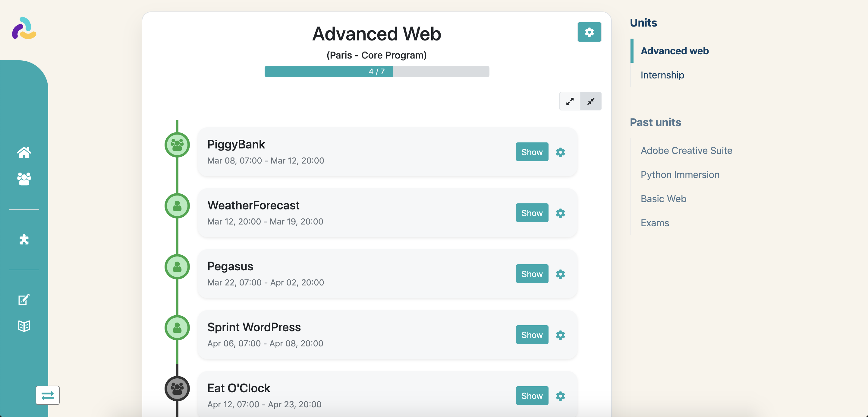Collapse all projects with the compress arrows
868x417 pixels.
click(x=591, y=101)
